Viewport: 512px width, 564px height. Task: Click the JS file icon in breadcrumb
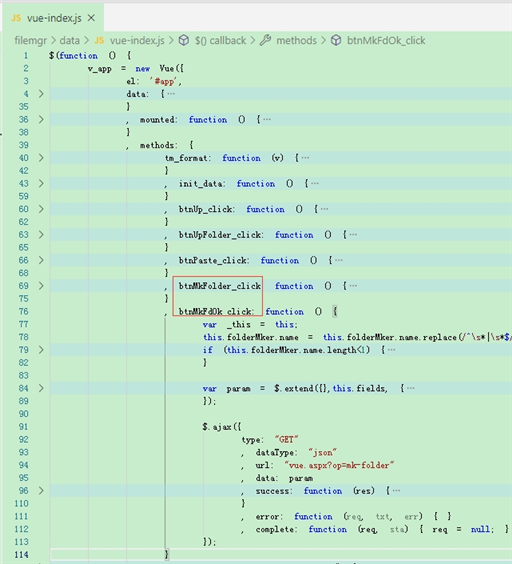tap(99, 40)
